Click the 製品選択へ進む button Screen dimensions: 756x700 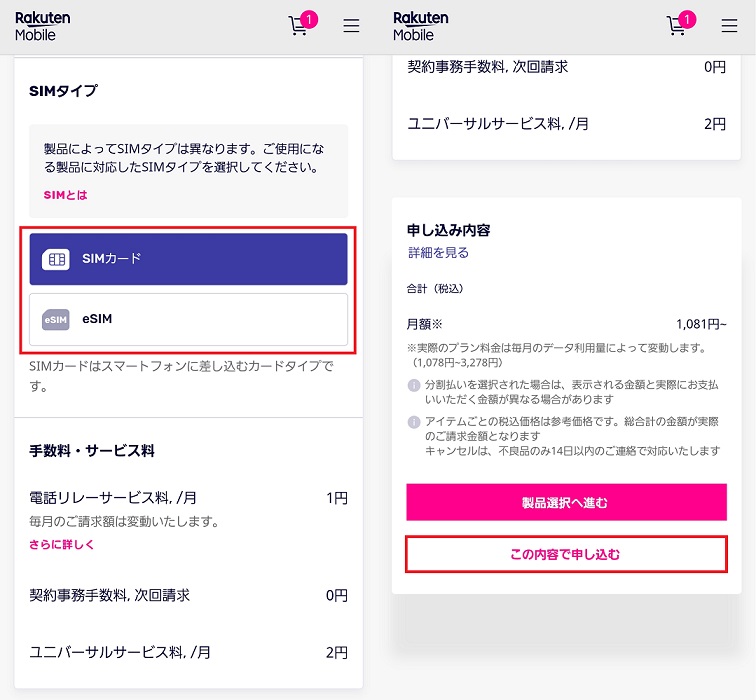point(566,502)
